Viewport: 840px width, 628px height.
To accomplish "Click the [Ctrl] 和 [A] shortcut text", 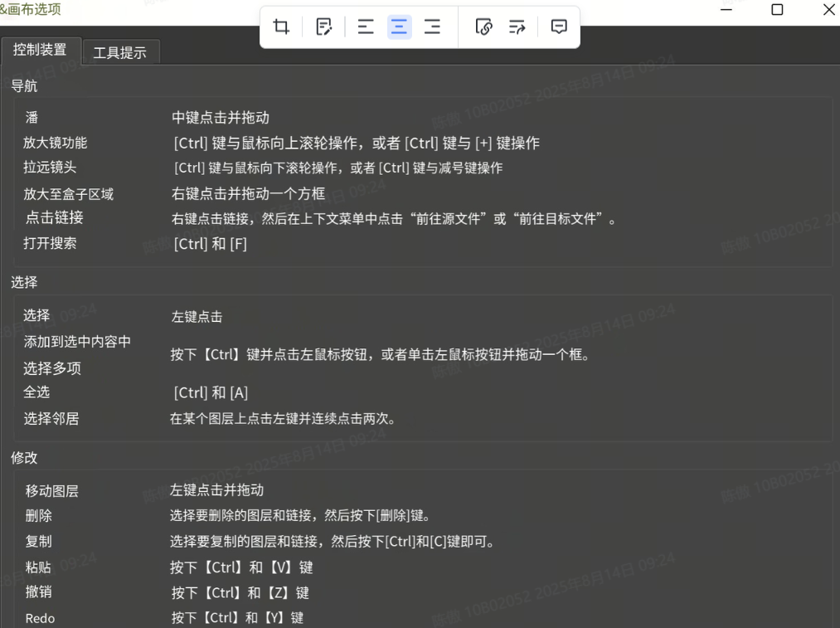I will coord(211,392).
